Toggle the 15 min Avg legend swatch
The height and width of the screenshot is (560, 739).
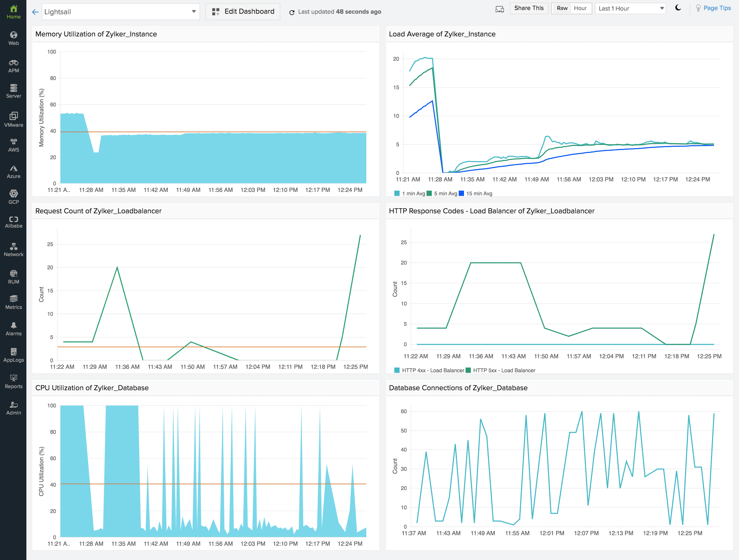461,193
